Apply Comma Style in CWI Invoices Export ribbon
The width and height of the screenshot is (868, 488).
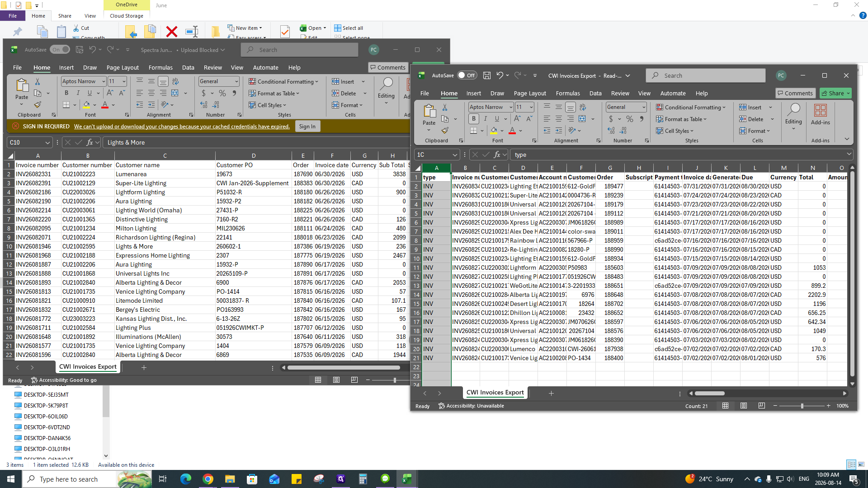642,119
